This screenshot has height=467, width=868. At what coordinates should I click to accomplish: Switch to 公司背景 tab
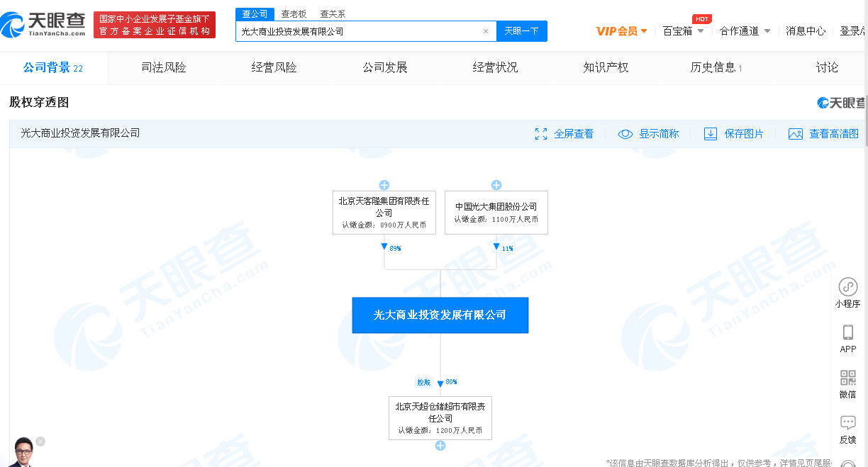[x=53, y=68]
